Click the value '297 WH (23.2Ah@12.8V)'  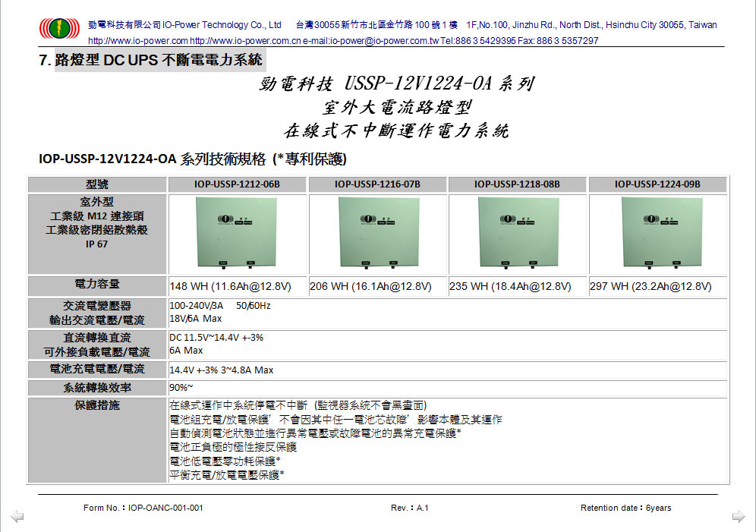(x=650, y=287)
